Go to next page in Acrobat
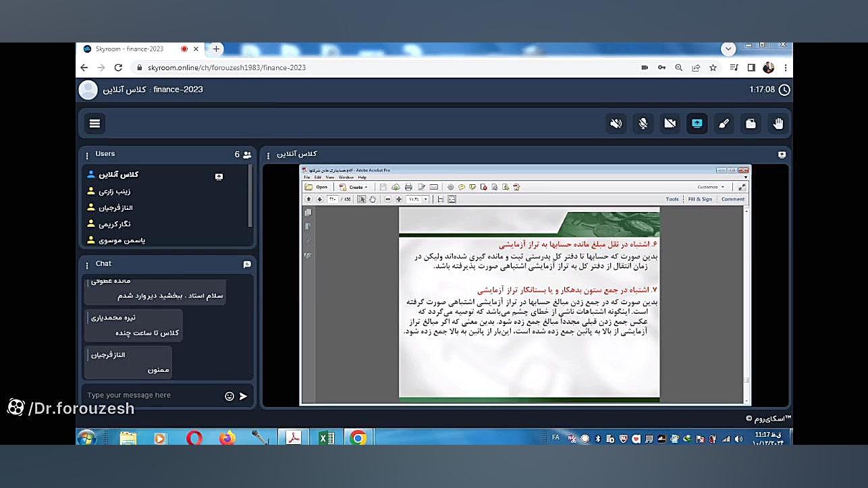 pyautogui.click(x=320, y=199)
